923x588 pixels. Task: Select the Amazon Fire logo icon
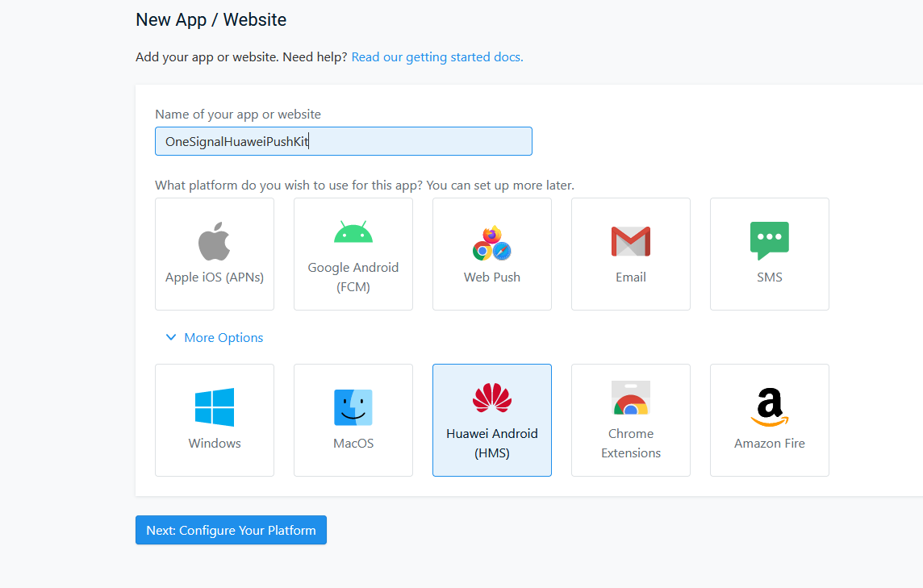pyautogui.click(x=770, y=407)
